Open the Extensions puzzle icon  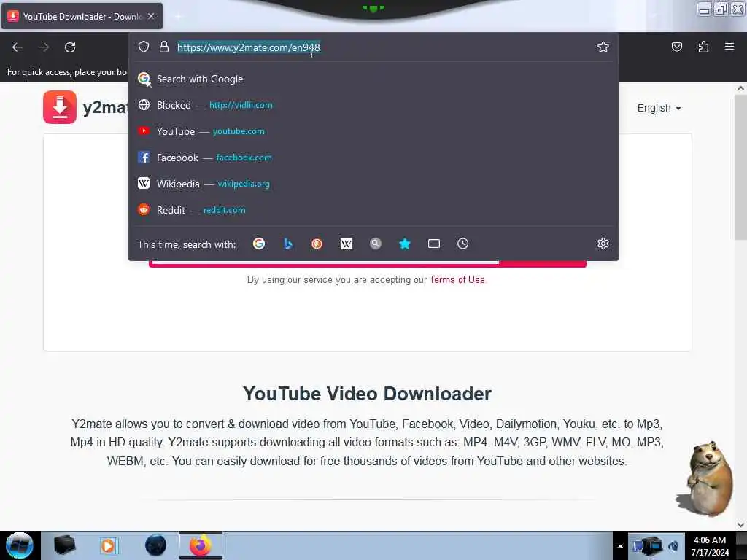703,47
